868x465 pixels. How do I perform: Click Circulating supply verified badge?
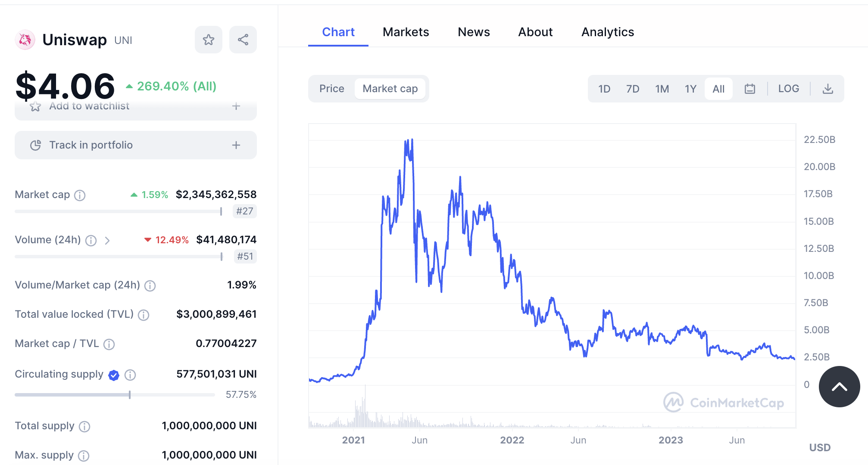coord(114,375)
